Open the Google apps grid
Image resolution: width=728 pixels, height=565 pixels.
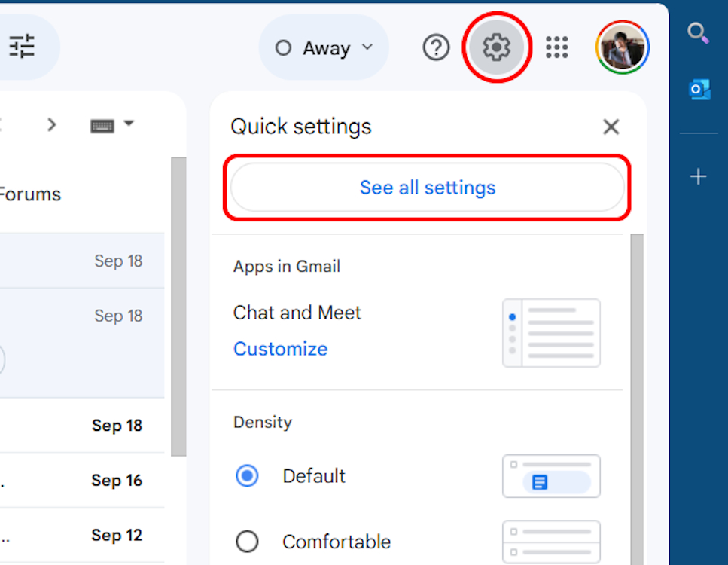557,47
